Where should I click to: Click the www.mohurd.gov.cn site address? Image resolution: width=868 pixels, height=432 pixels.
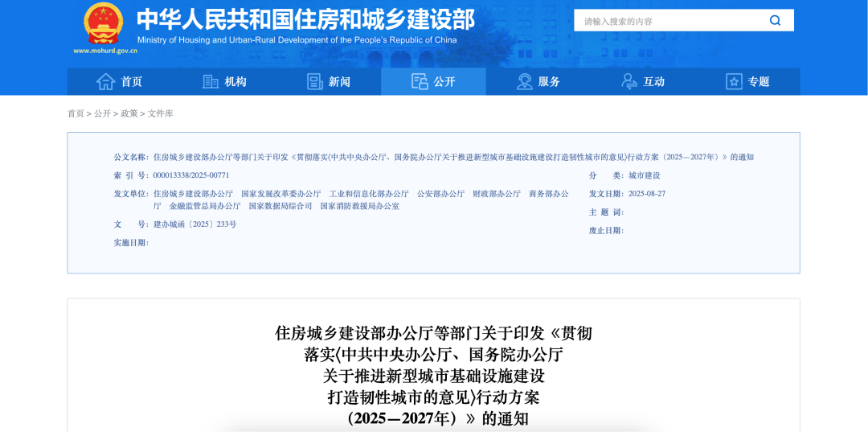click(x=105, y=51)
